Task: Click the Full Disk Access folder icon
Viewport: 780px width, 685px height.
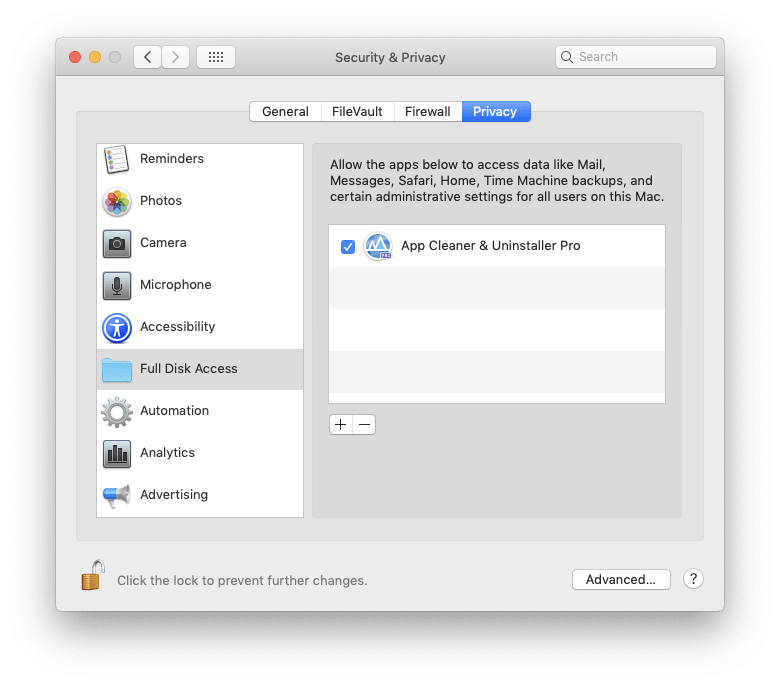Action: (x=117, y=370)
